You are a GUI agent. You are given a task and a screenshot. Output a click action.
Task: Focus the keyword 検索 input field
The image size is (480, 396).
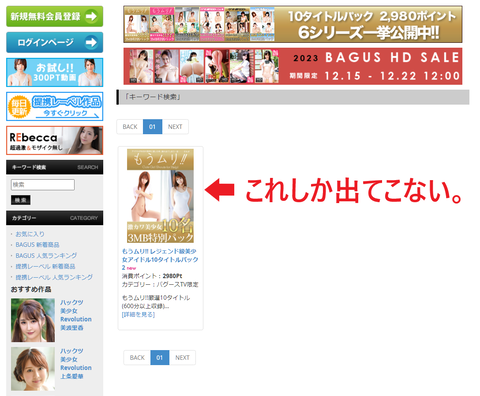tap(43, 185)
